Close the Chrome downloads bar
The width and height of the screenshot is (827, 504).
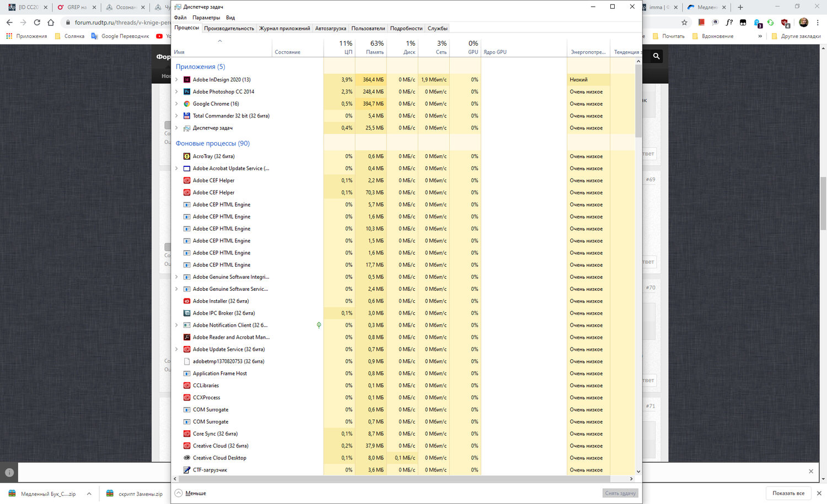(x=819, y=494)
